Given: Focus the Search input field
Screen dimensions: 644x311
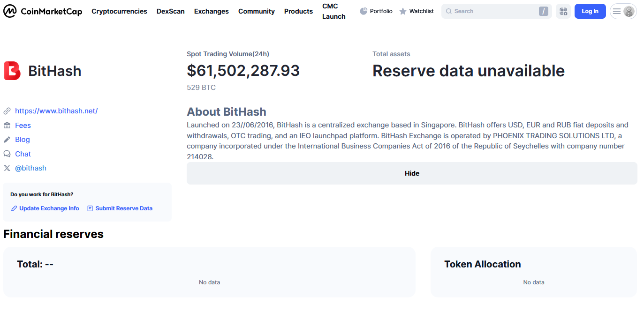Looking at the screenshot, I should click(496, 11).
